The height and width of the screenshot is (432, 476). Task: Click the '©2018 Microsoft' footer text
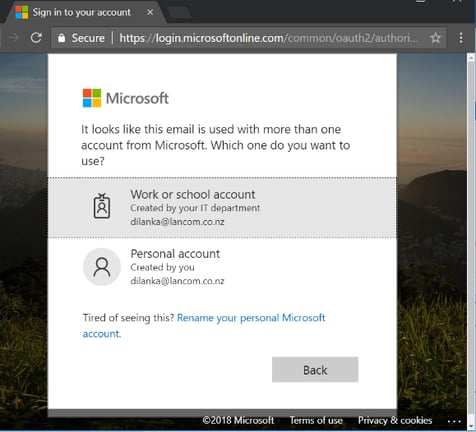[238, 420]
